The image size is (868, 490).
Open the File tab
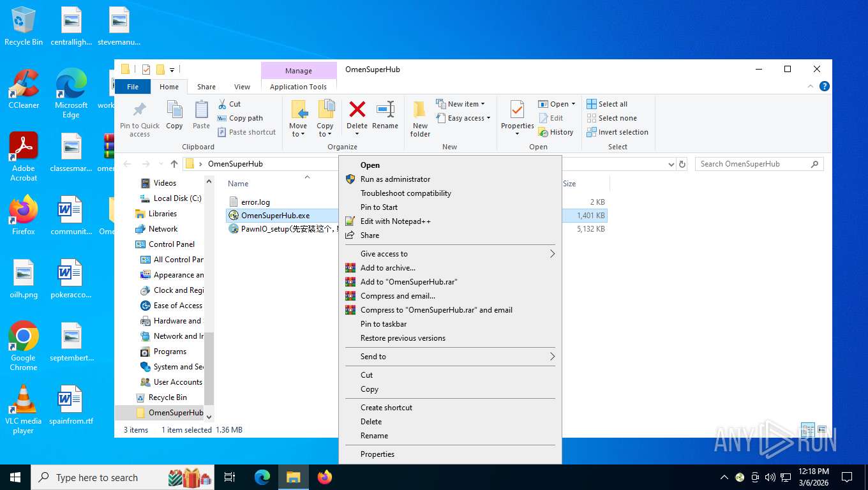pos(133,87)
